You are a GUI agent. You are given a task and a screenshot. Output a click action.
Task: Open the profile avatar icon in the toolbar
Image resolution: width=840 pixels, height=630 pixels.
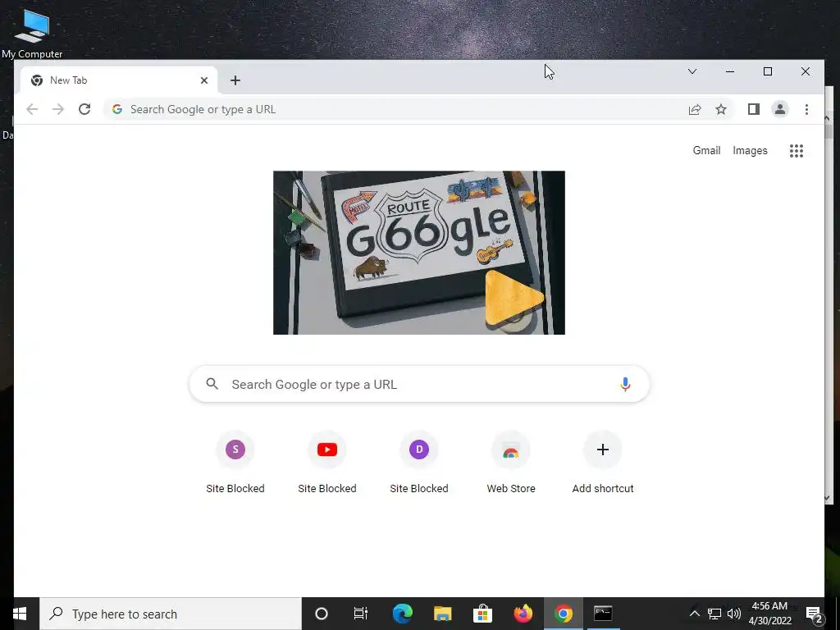pyautogui.click(x=780, y=109)
